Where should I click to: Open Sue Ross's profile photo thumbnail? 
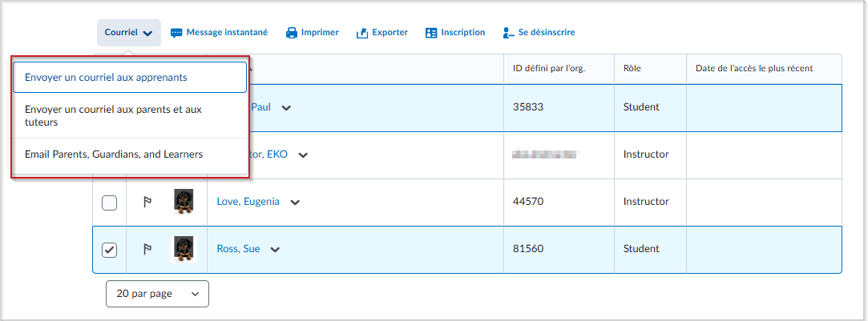184,249
